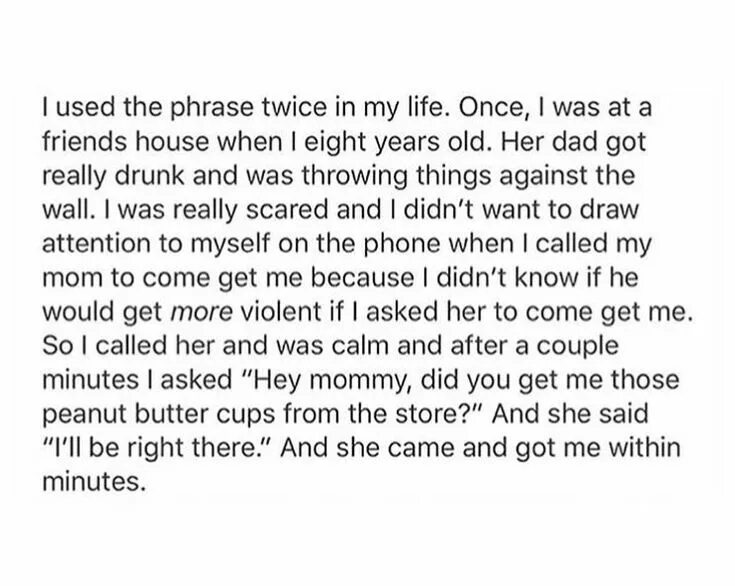Click the word "scared" in fourth line
Image resolution: width=735 pixels, height=586 pixels.
[x=289, y=210]
